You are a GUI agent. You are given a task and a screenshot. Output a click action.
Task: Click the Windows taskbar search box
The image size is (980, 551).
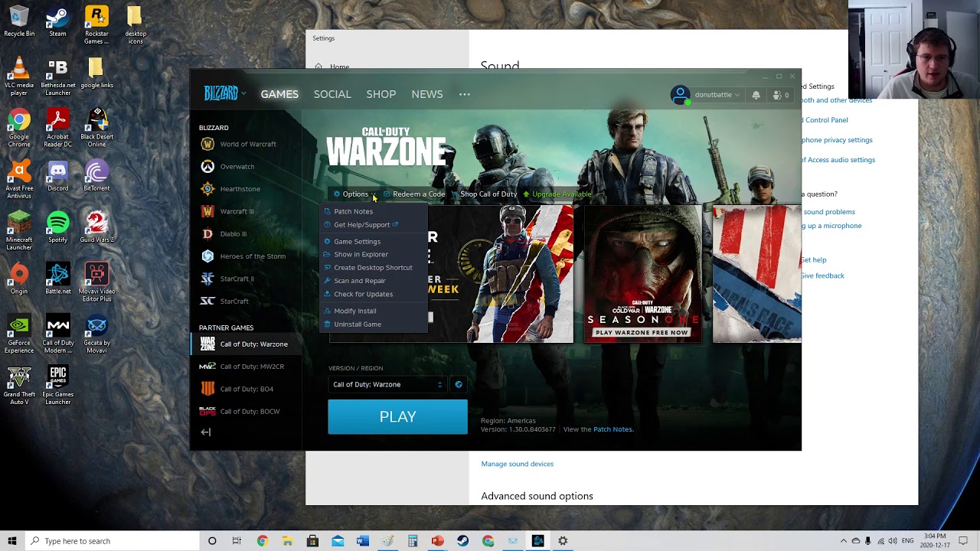coord(112,541)
